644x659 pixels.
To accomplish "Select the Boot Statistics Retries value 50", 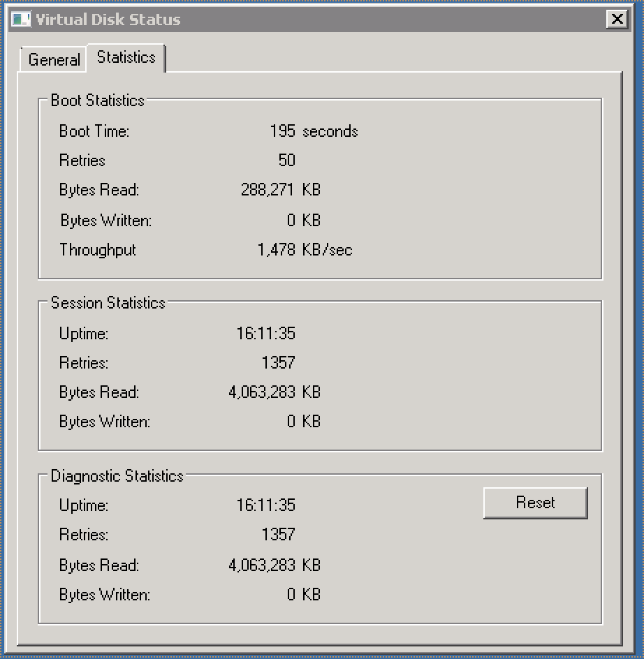I will click(x=287, y=160).
